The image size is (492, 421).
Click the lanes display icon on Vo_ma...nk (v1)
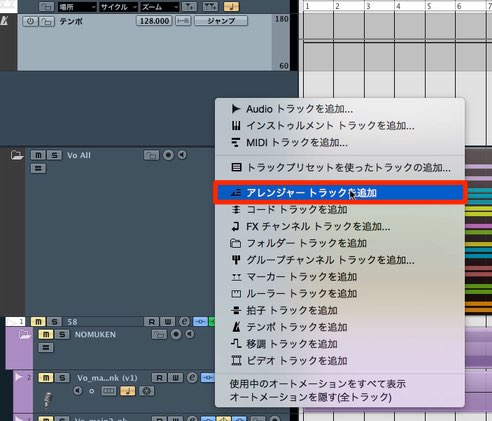[109, 391]
